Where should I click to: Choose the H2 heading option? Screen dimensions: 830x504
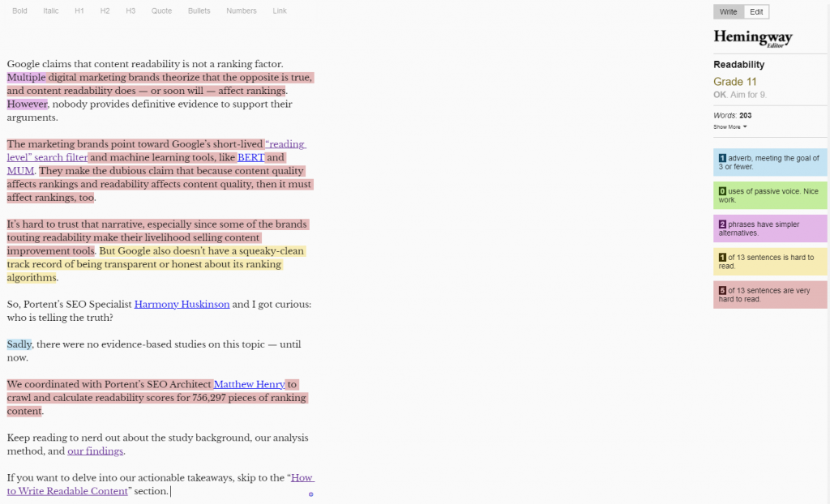tap(105, 11)
